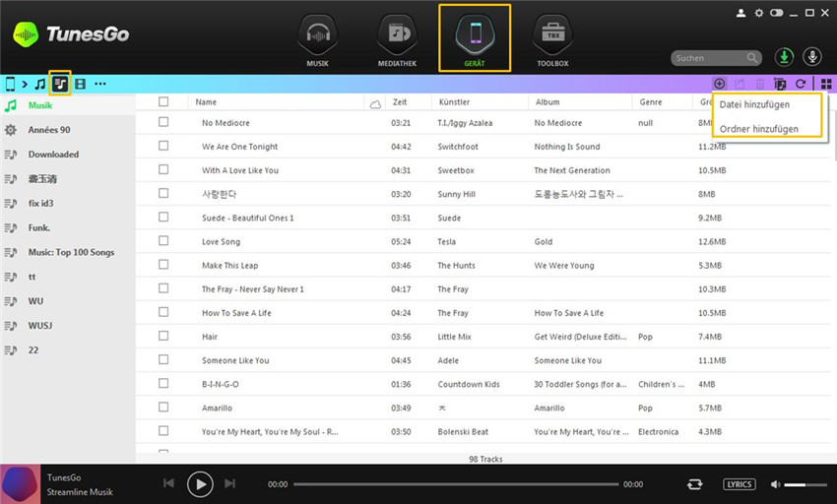The width and height of the screenshot is (837, 504).
Task: Sort by the Album column header
Action: 547,102
